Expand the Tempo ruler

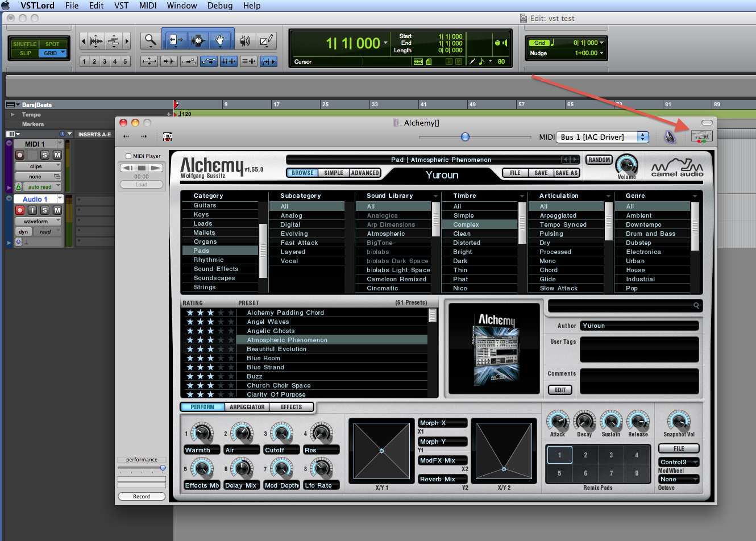point(13,114)
